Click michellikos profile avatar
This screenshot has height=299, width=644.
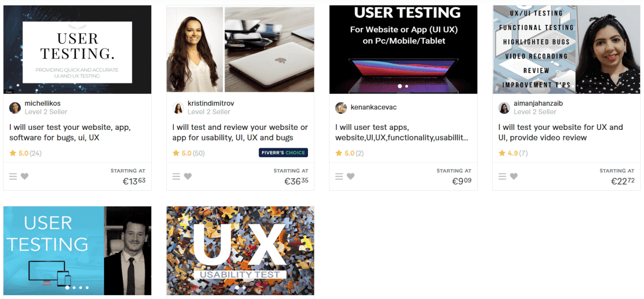click(x=15, y=108)
